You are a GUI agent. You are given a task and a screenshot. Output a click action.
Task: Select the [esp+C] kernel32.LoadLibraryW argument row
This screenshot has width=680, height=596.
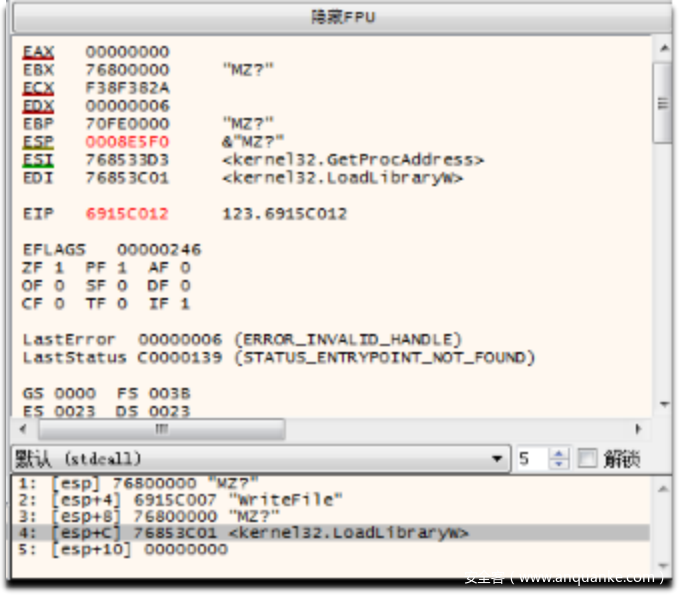(x=240, y=533)
